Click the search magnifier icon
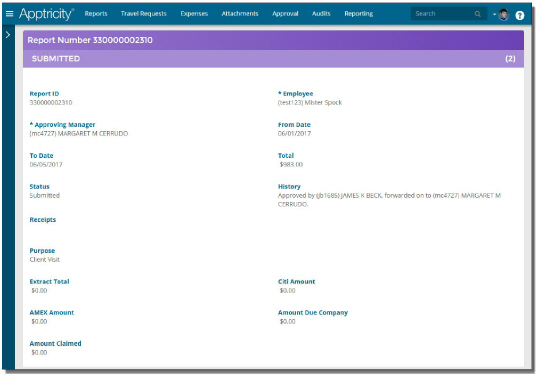The width and height of the screenshot is (538, 377). point(477,14)
